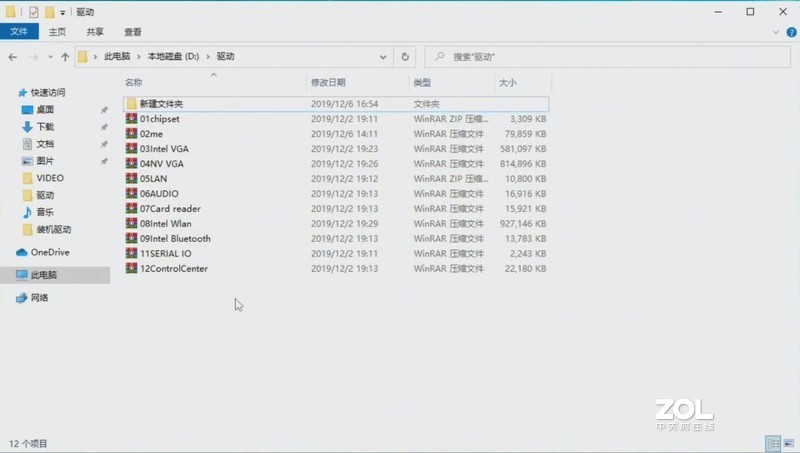
Task: Click 此电脑 in the address bar
Action: [117, 56]
